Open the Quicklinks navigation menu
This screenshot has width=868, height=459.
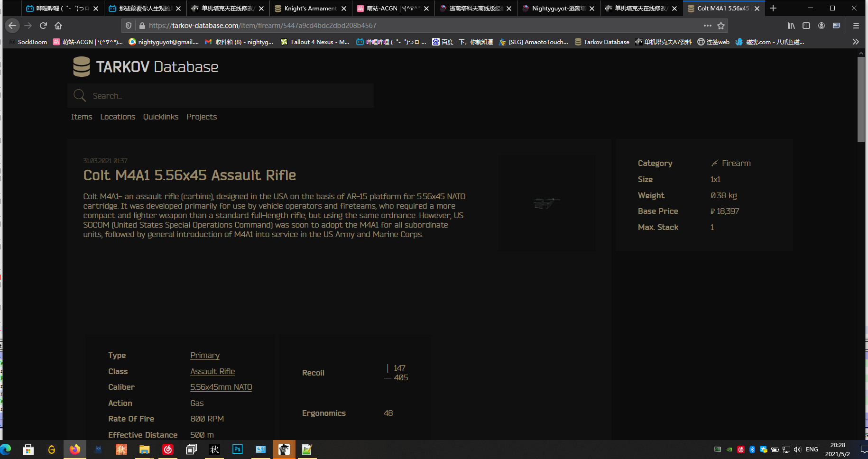coord(161,117)
